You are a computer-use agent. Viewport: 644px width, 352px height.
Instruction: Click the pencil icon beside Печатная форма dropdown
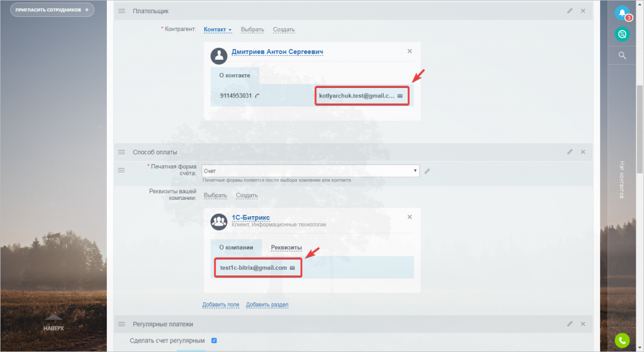(427, 171)
